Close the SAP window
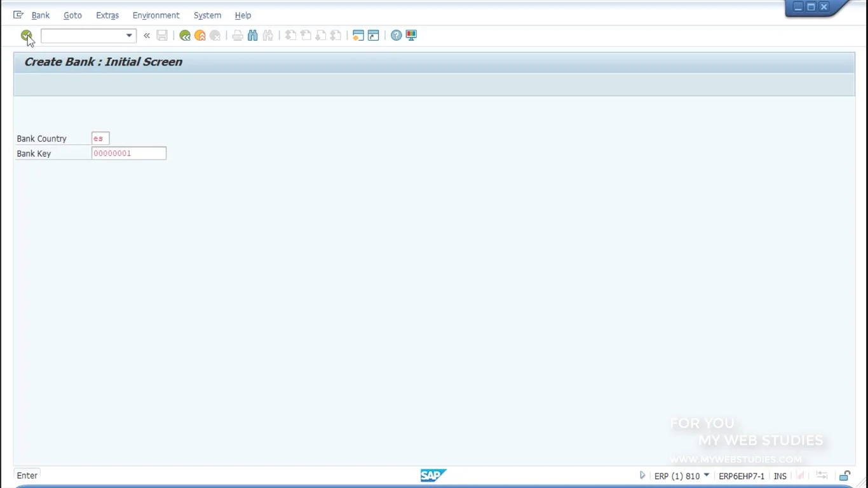Image resolution: width=868 pixels, height=488 pixels. click(824, 7)
